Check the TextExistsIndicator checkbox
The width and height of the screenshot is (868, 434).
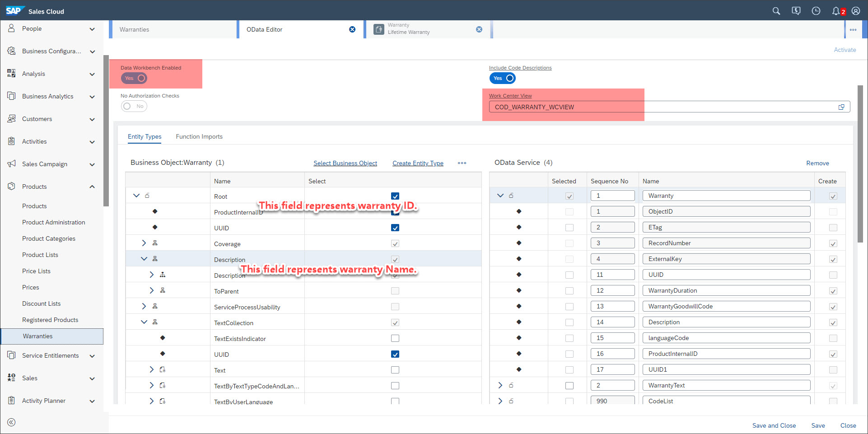(x=395, y=338)
